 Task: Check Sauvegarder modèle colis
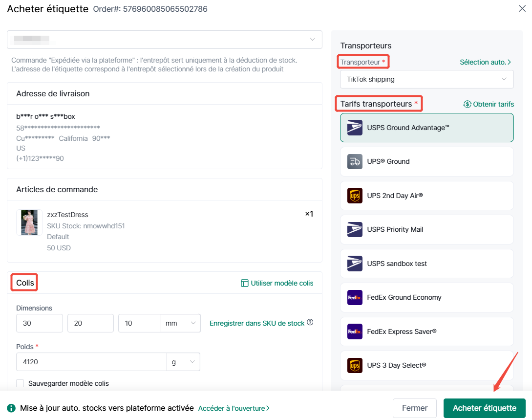(20, 383)
